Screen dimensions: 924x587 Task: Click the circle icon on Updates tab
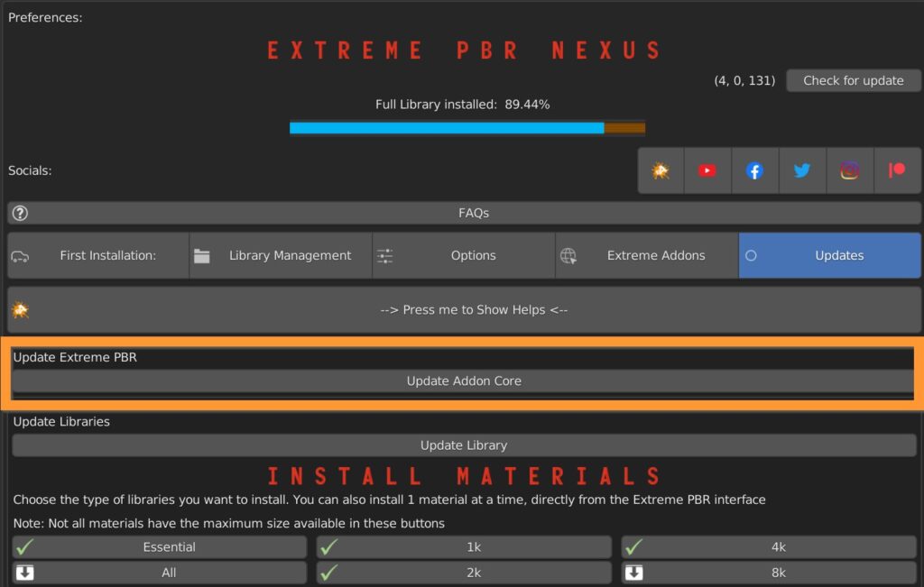coord(751,256)
